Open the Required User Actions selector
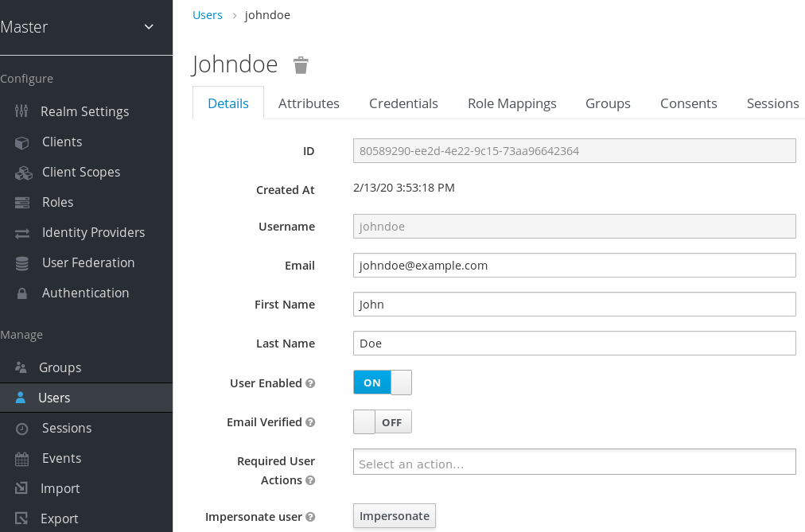 coord(574,462)
